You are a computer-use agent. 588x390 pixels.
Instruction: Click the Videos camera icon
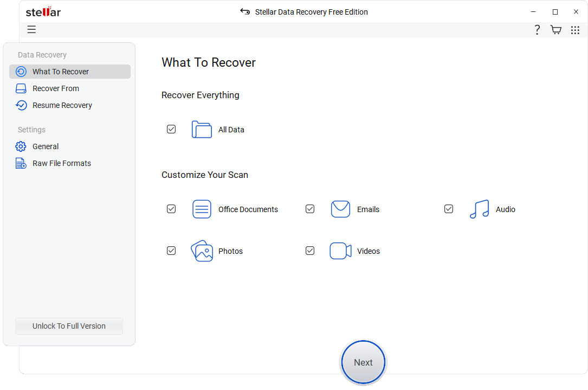(x=340, y=251)
